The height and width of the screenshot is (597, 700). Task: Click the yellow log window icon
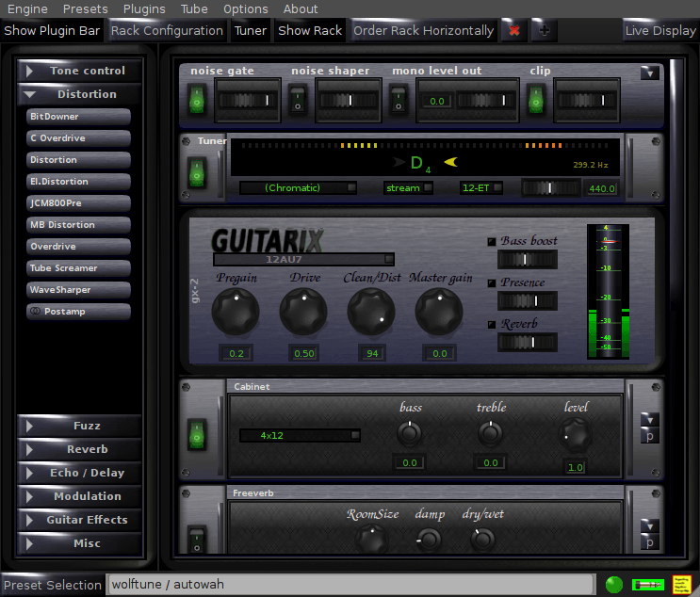(x=682, y=585)
